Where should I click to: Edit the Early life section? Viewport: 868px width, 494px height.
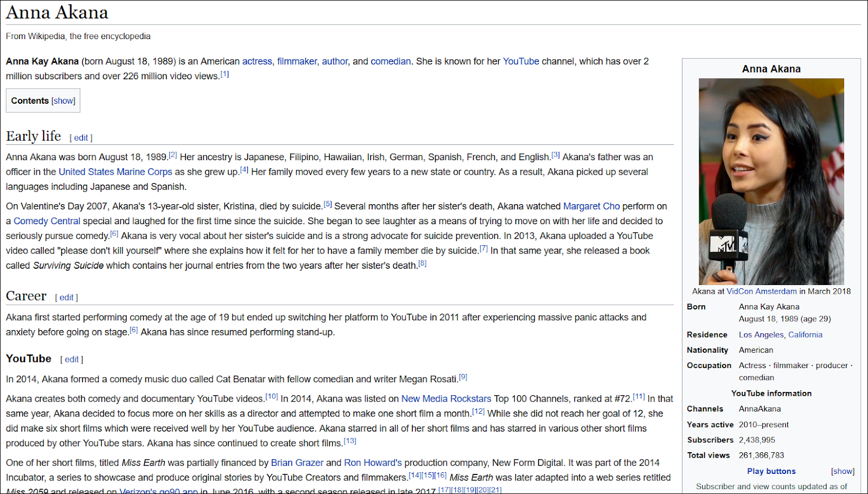point(81,138)
